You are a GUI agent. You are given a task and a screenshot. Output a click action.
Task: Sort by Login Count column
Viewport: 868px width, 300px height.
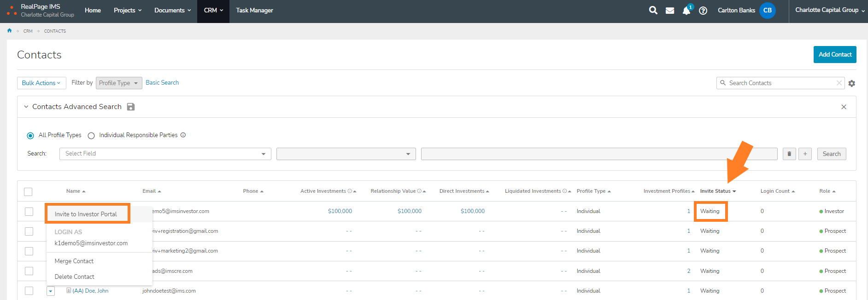click(x=778, y=191)
